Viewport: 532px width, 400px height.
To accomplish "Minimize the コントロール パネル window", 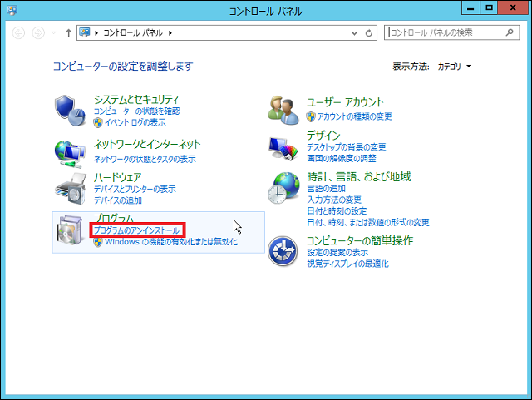I will 470,8.
